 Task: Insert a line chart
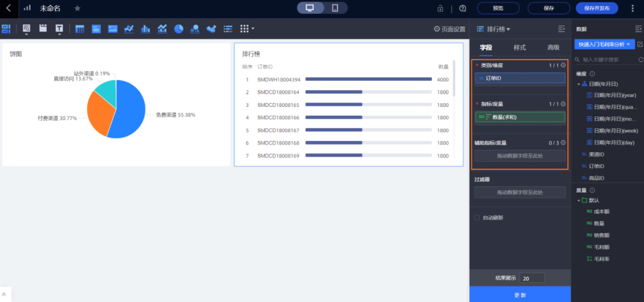[x=129, y=29]
